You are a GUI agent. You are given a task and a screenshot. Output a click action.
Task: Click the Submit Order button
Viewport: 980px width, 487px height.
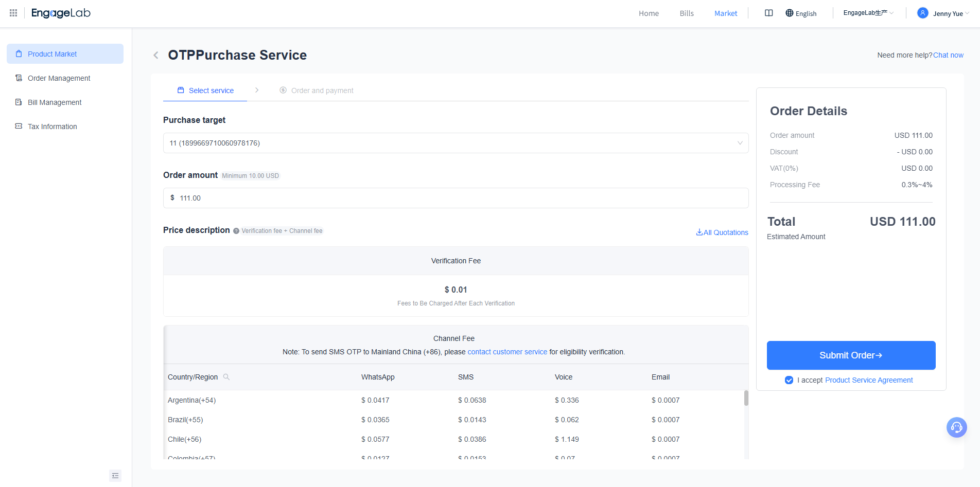[851, 355]
